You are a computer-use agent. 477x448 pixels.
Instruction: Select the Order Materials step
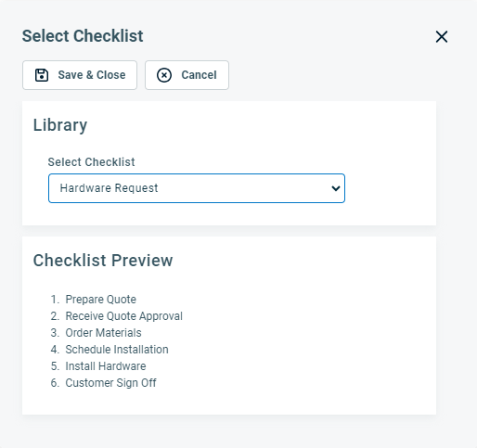coord(103,333)
